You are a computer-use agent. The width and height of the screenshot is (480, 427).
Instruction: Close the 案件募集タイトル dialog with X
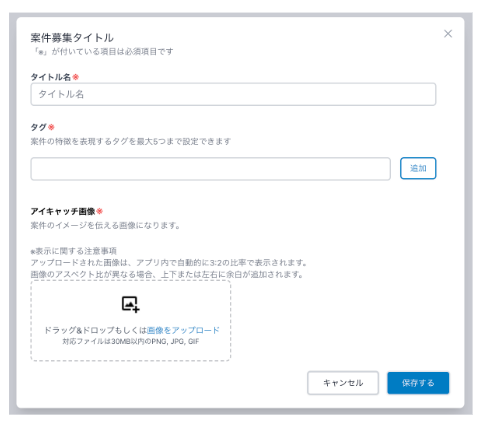(448, 34)
